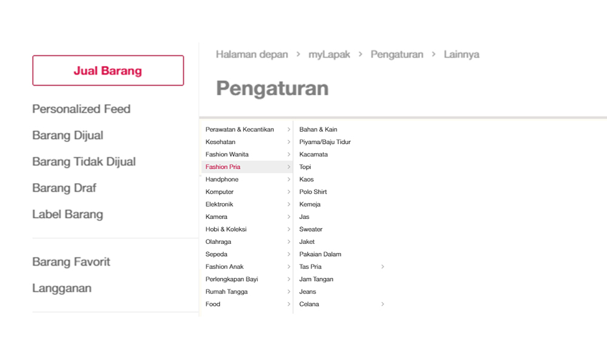Open the Barang Draf page
Screen dimensions: 607x364
point(64,188)
